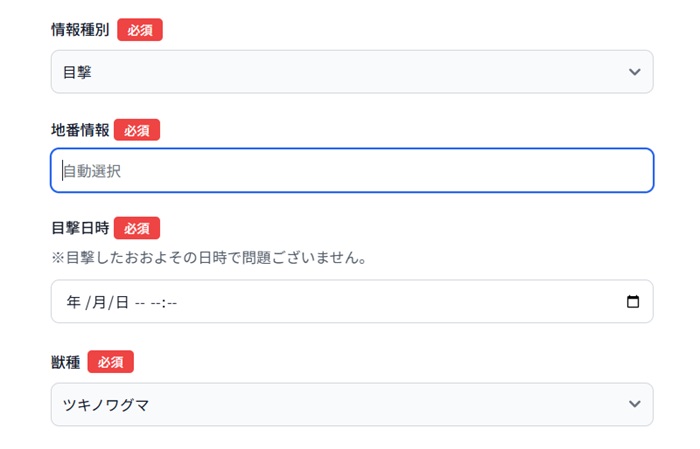Click the 必須 badge beside 獣種
This screenshot has height=449, width=700.
click(x=110, y=361)
